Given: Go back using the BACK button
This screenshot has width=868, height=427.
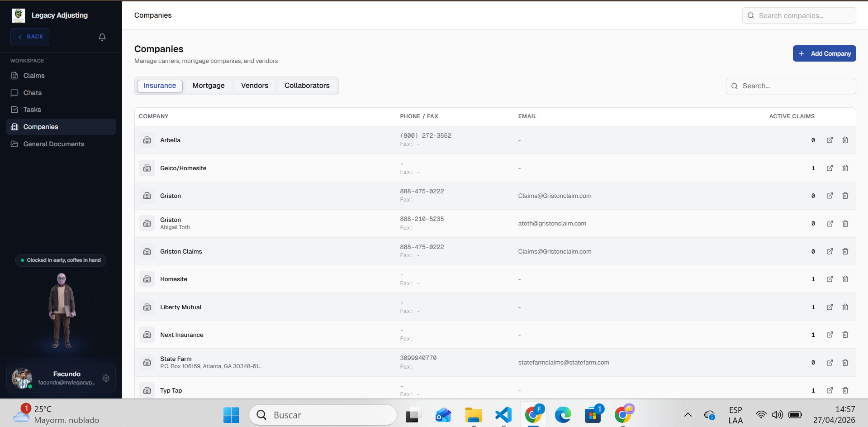Looking at the screenshot, I should point(30,37).
